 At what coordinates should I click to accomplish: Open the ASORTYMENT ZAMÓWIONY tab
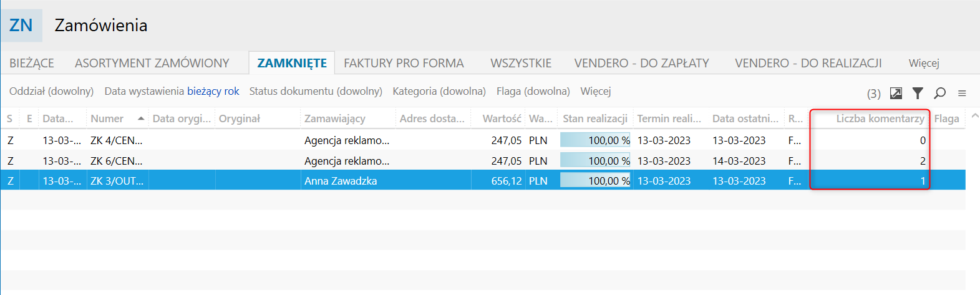[152, 63]
